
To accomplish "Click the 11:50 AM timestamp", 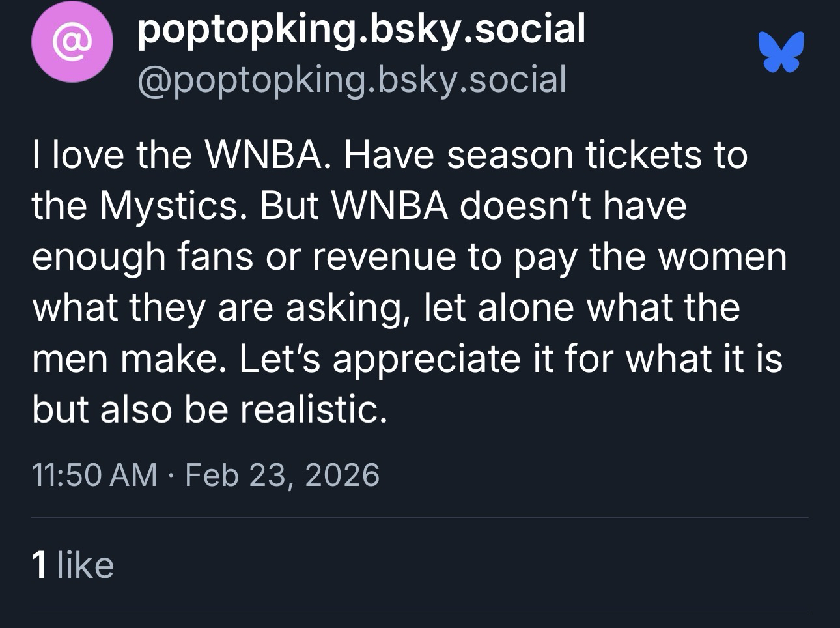I will tap(94, 474).
